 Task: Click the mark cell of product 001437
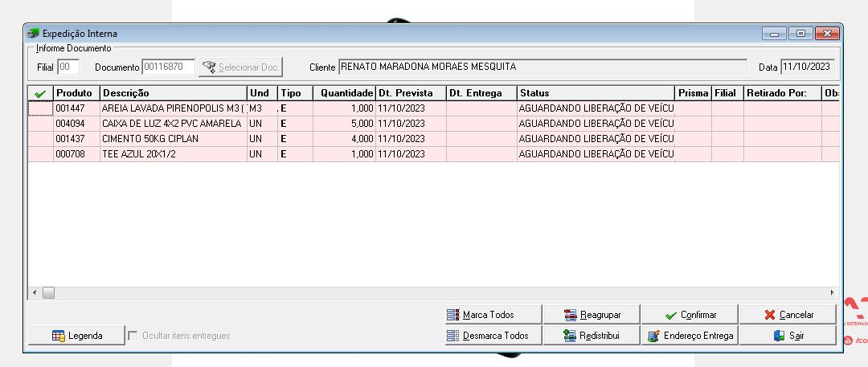(40, 139)
